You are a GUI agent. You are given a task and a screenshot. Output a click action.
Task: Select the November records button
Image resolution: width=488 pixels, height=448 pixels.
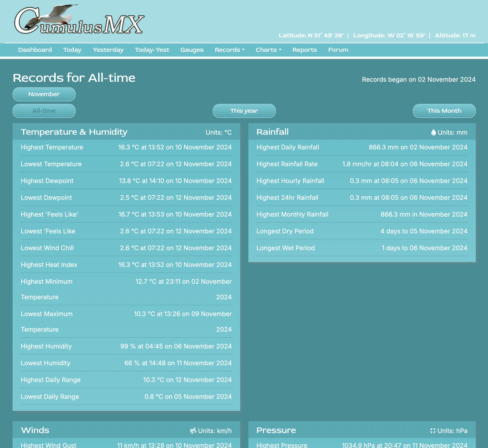[44, 94]
